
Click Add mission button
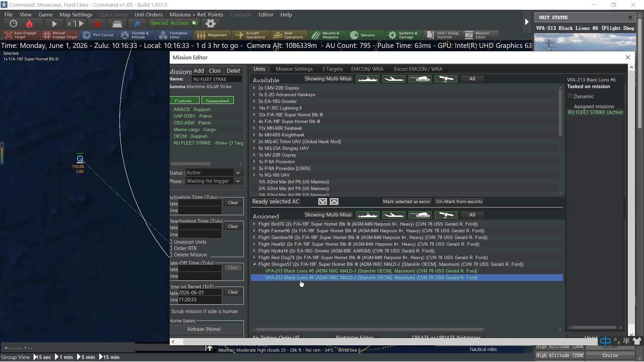(199, 71)
